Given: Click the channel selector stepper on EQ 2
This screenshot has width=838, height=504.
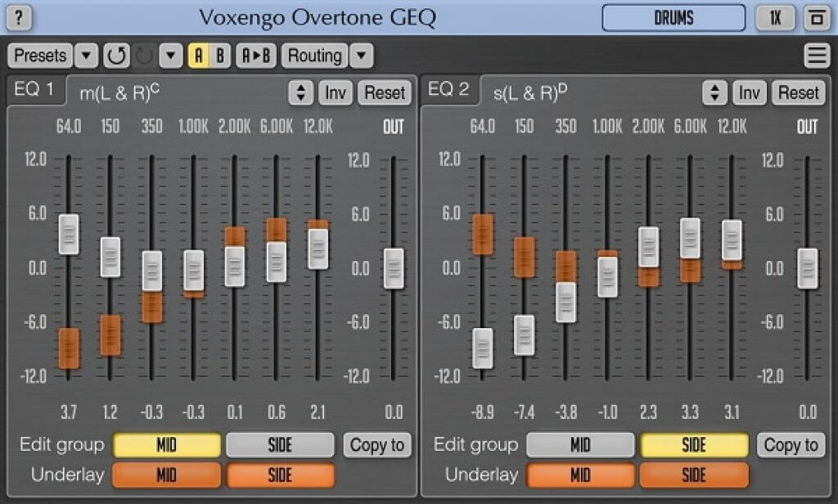Looking at the screenshot, I should click(715, 92).
